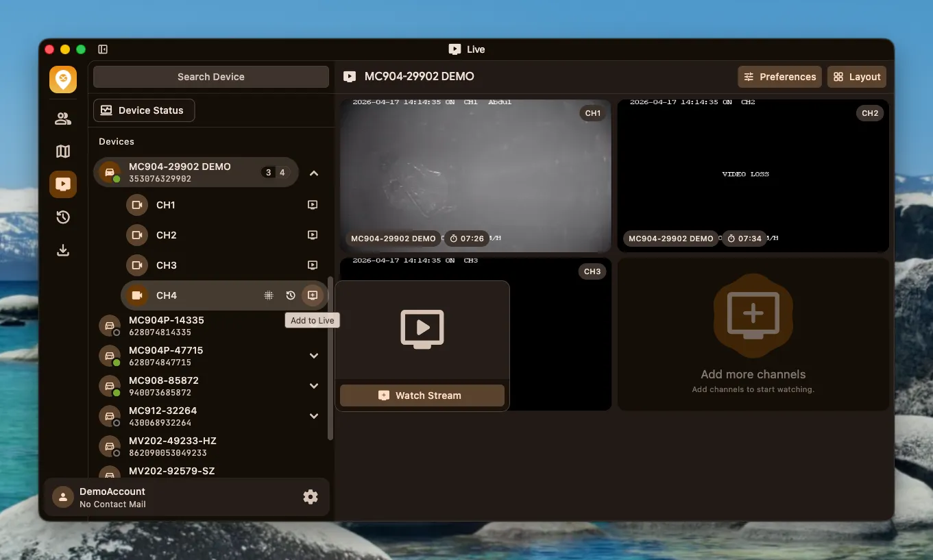Open the Device Status button

144,110
